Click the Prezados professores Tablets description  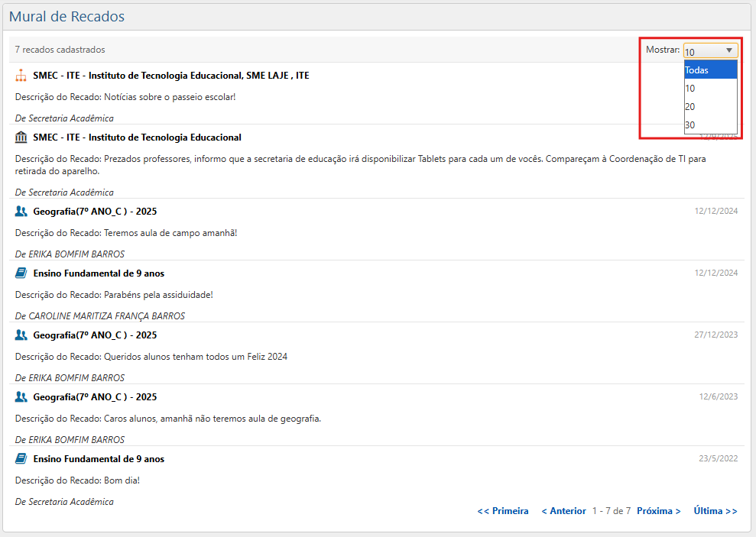[361, 165]
